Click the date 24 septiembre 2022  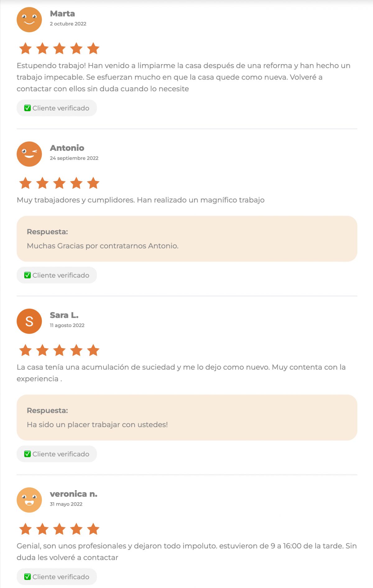click(74, 158)
